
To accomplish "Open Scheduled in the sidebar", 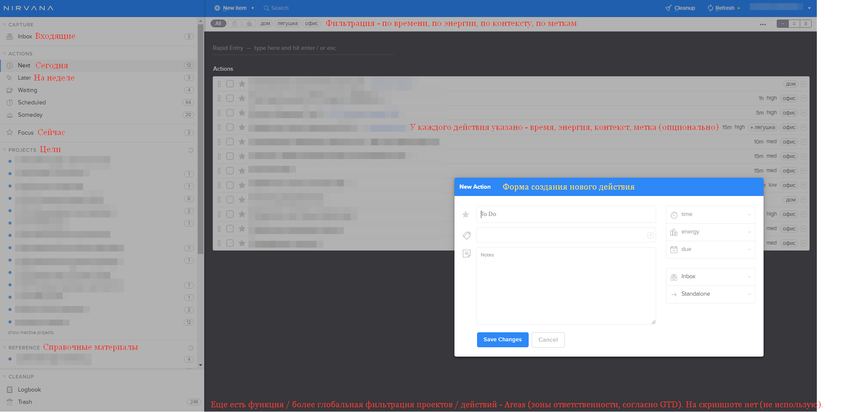I will tap(32, 103).
